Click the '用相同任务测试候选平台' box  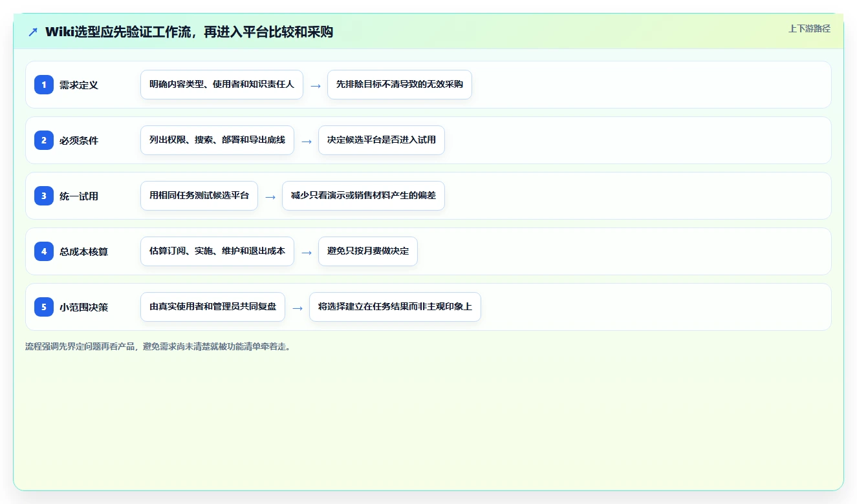pos(199,196)
